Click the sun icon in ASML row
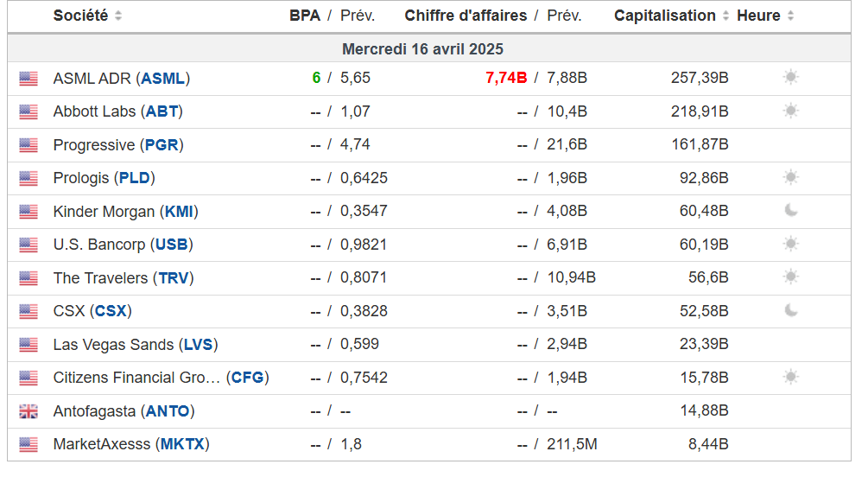 [x=790, y=78]
